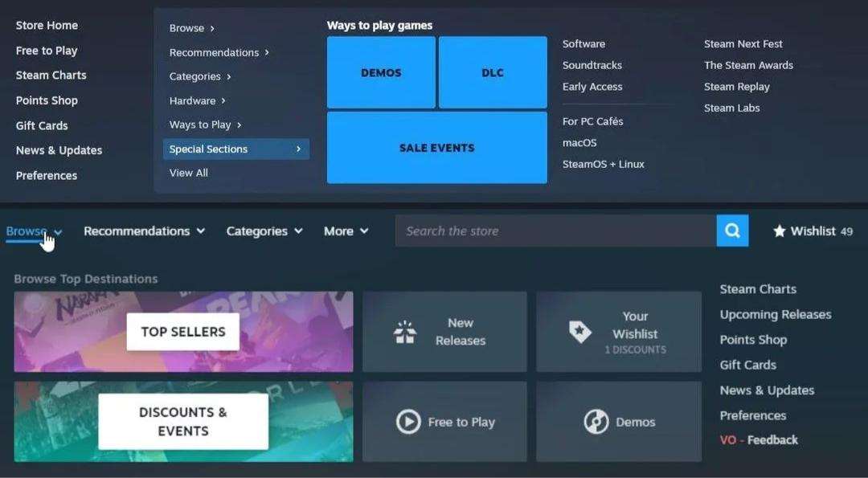Expand the Categories dropdown in nav bar
868x478 pixels.
pos(264,231)
